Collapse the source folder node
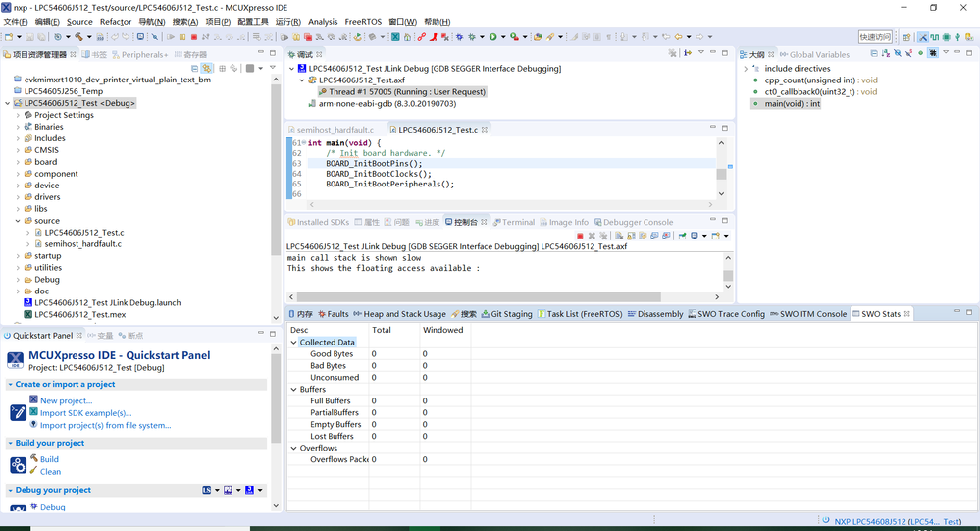The image size is (980, 531). (x=18, y=221)
